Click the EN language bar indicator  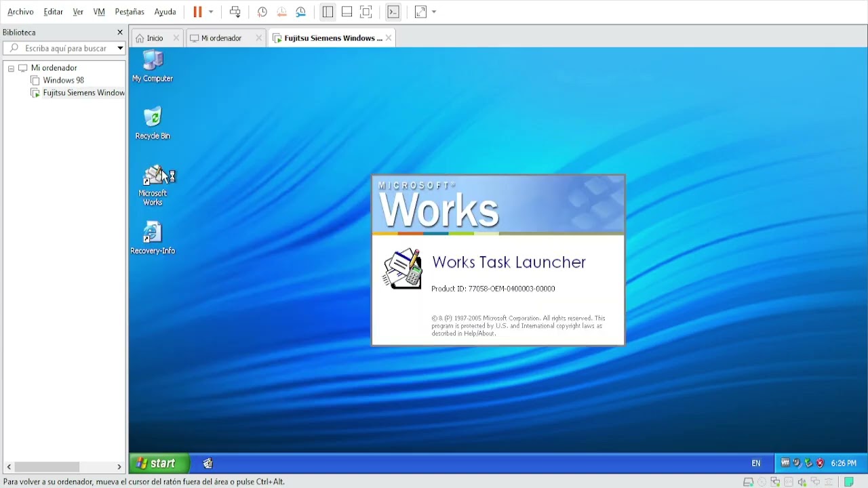pyautogui.click(x=756, y=464)
